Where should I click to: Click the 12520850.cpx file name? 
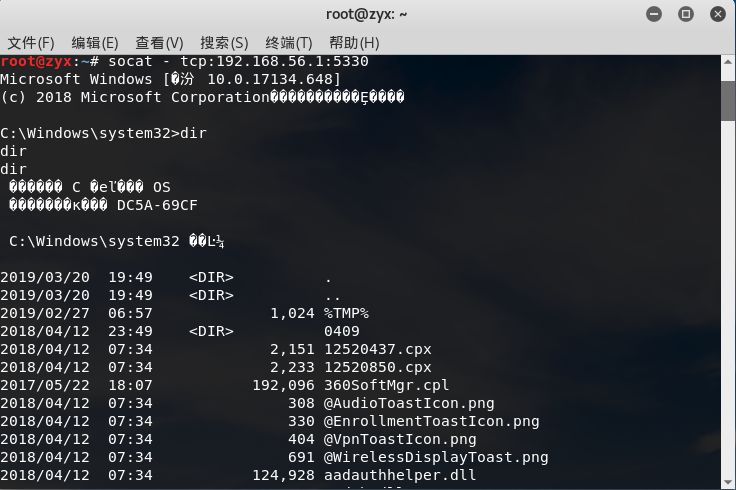pos(378,367)
